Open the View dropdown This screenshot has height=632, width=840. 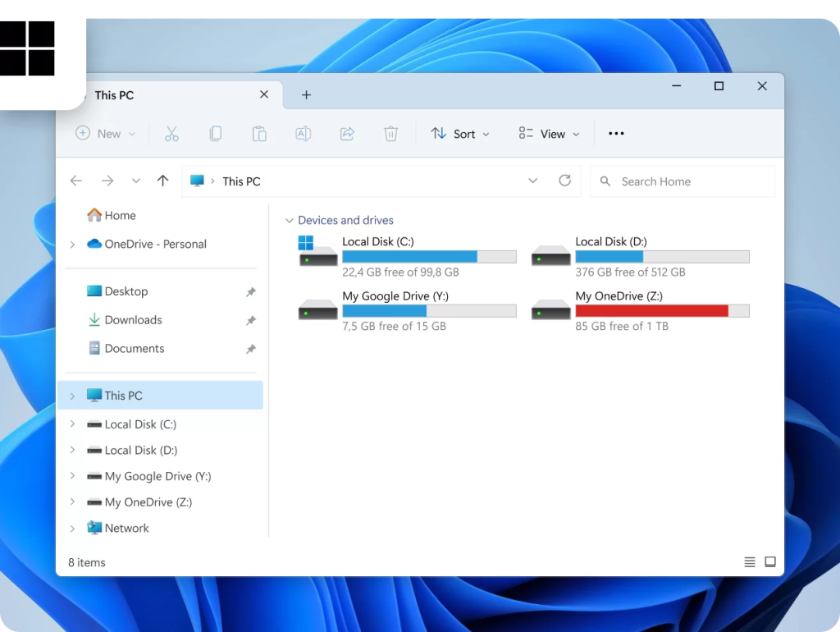[548, 133]
